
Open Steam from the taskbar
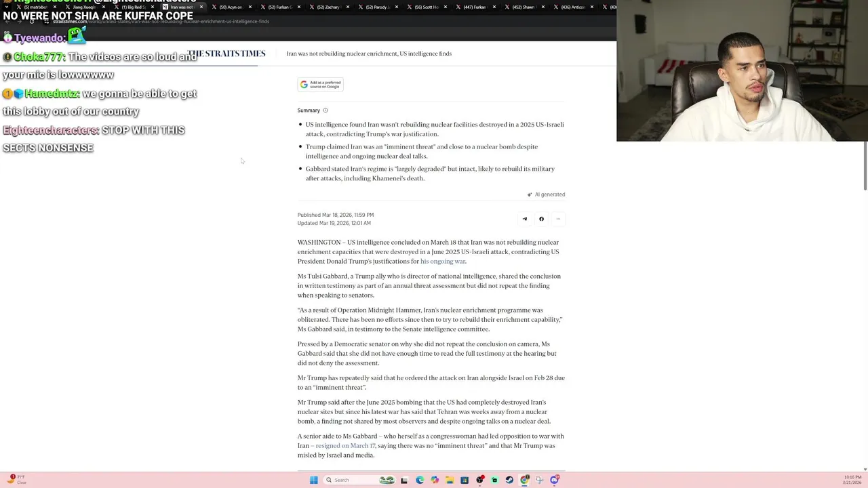tap(509, 480)
